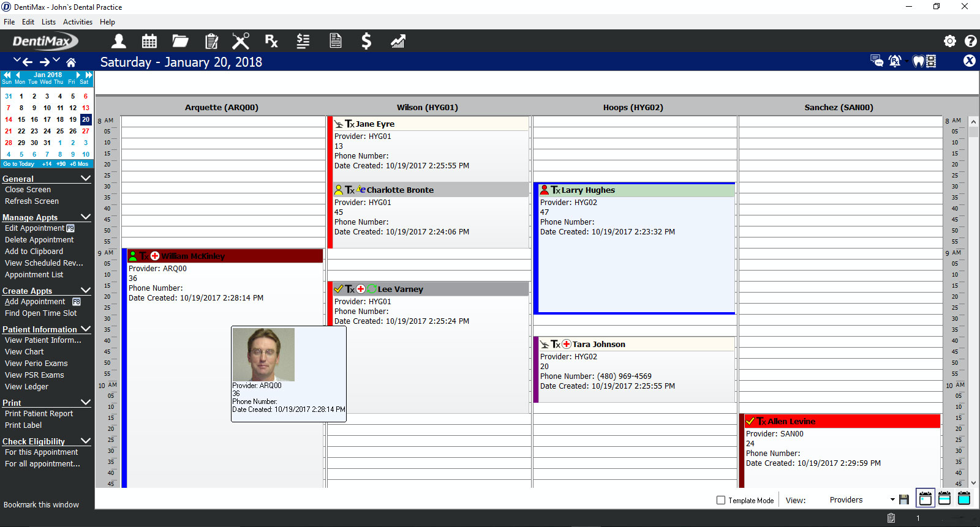Viewport: 980px width, 527px height.
Task: Open the dollar sign payments icon
Action: pos(366,41)
